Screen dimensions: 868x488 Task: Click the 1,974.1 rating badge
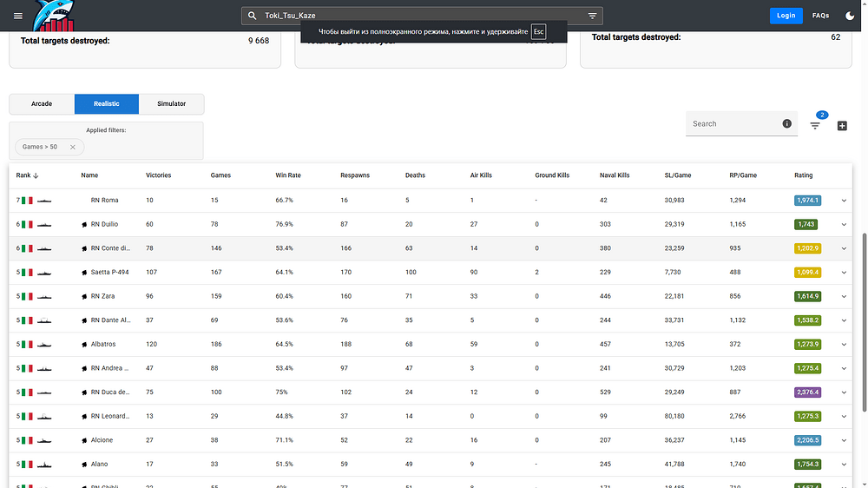tap(807, 201)
